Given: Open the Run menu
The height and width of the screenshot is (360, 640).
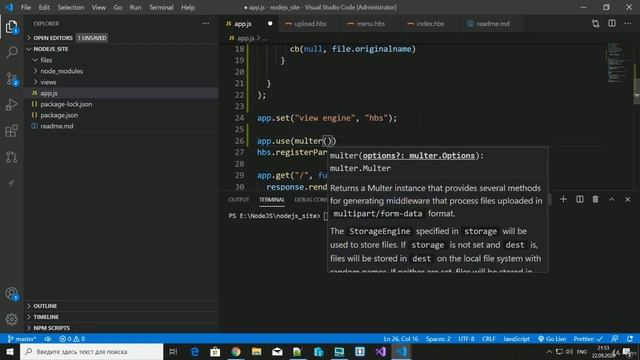Looking at the screenshot, I should click(135, 7).
